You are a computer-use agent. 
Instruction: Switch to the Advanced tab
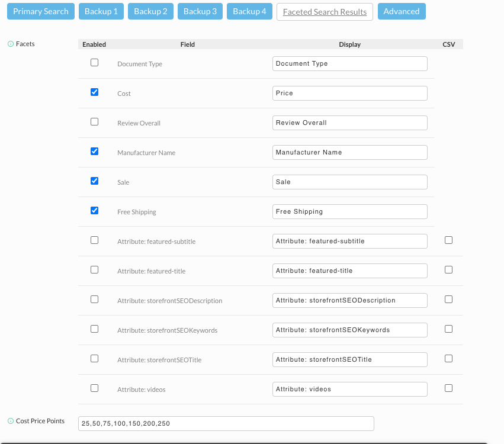[x=402, y=11]
